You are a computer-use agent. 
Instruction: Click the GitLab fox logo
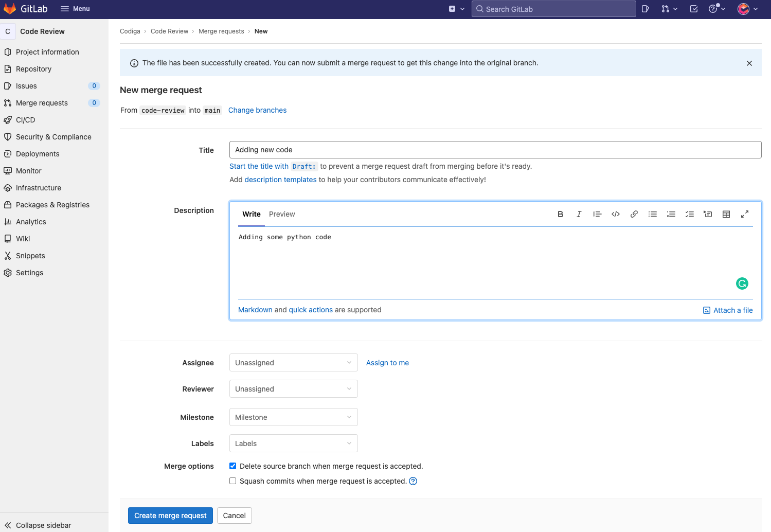[10, 9]
